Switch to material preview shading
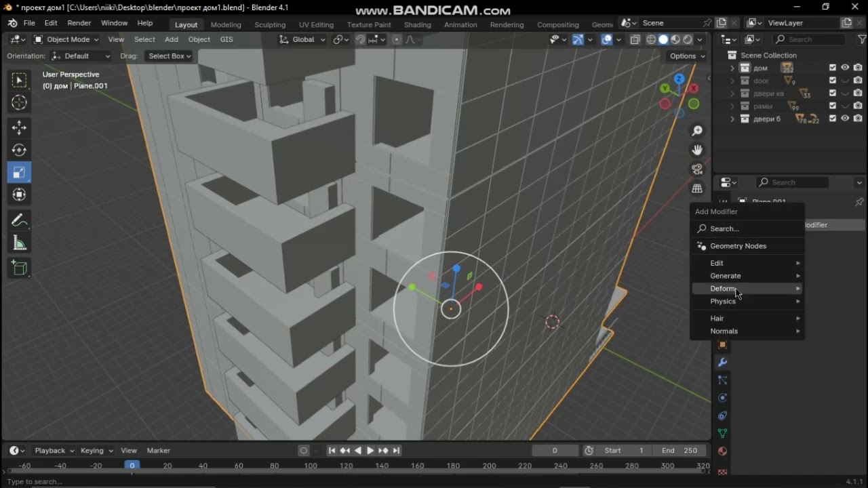 point(675,40)
